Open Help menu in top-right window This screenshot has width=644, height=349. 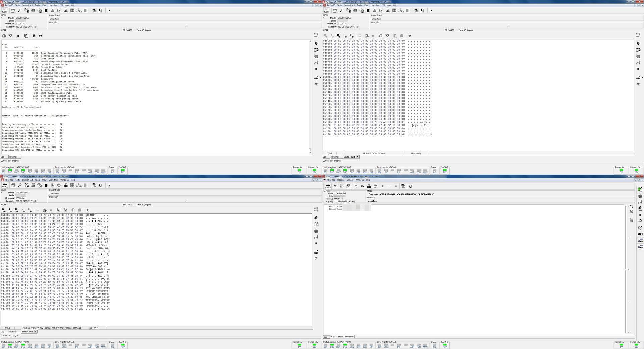pos(395,5)
